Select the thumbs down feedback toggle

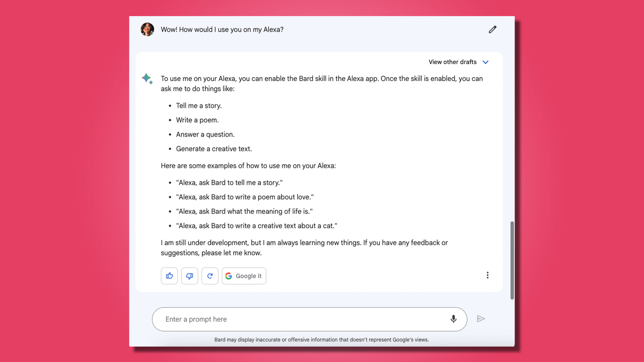[x=190, y=276]
